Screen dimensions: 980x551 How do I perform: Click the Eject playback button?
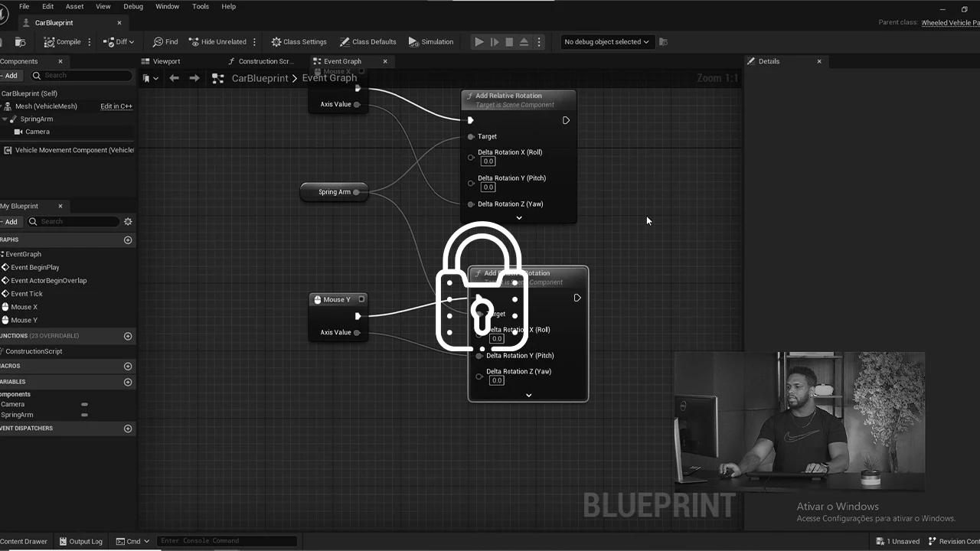[x=524, y=42]
